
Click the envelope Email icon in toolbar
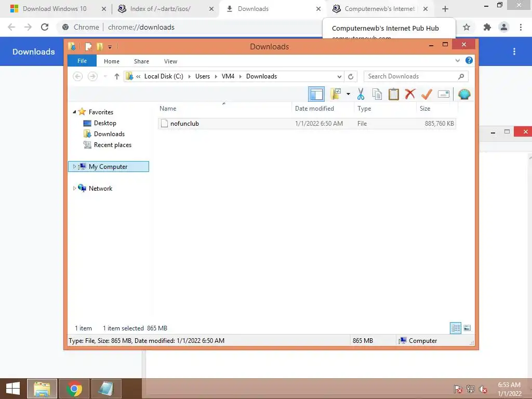pyautogui.click(x=444, y=94)
